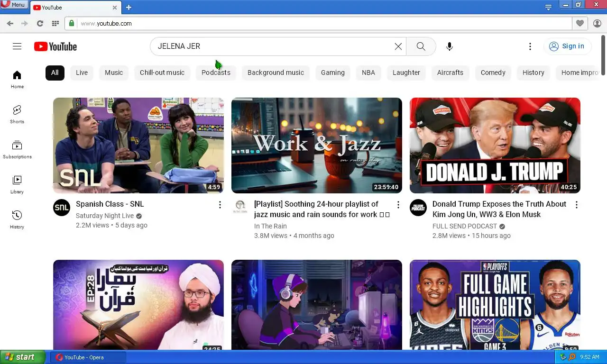Select the Gaming filter chip
This screenshot has height=364, width=607.
click(333, 73)
